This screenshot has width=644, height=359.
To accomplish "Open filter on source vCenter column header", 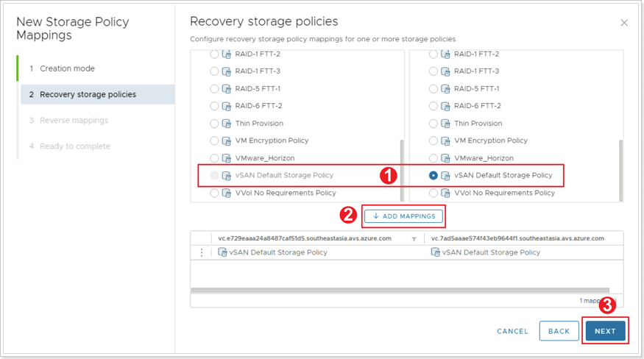I will tap(414, 239).
